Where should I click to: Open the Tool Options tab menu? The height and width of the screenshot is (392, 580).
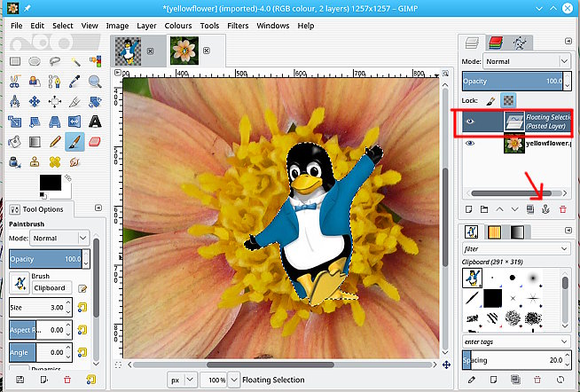tap(98, 208)
